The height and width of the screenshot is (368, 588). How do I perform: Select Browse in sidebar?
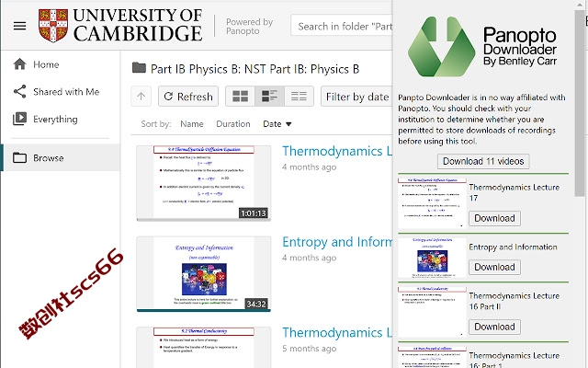pos(60,157)
